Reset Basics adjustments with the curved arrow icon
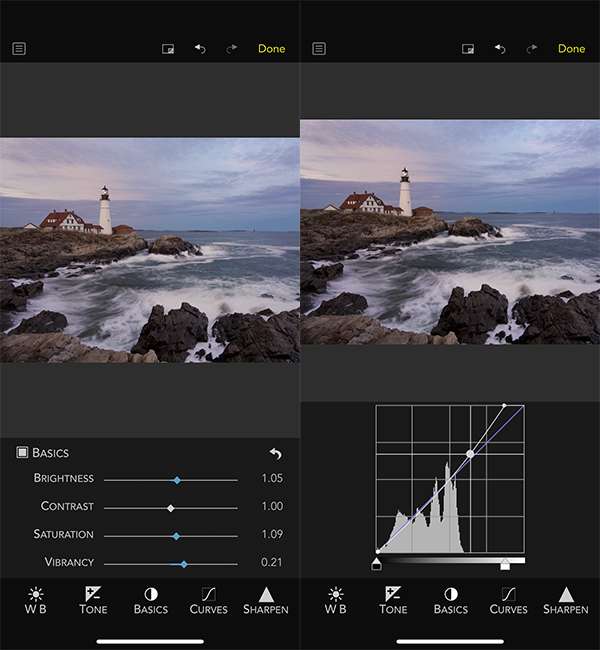 [x=276, y=454]
